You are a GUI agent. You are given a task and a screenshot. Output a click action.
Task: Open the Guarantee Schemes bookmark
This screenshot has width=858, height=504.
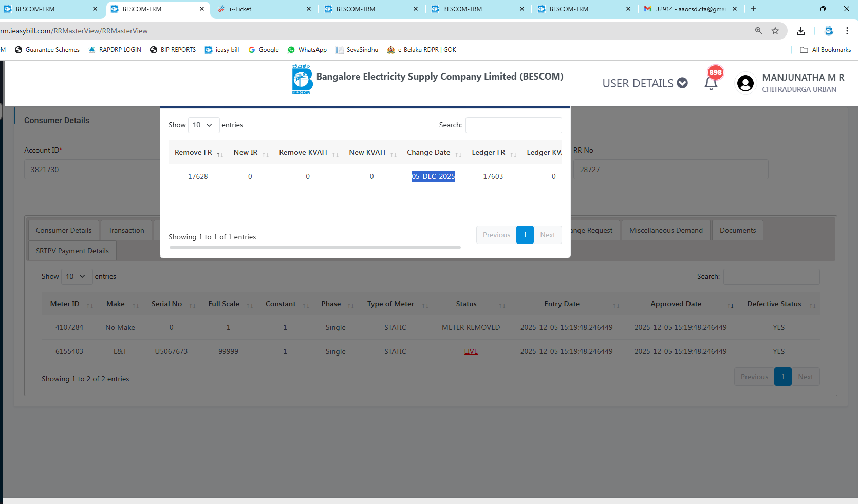pos(47,50)
